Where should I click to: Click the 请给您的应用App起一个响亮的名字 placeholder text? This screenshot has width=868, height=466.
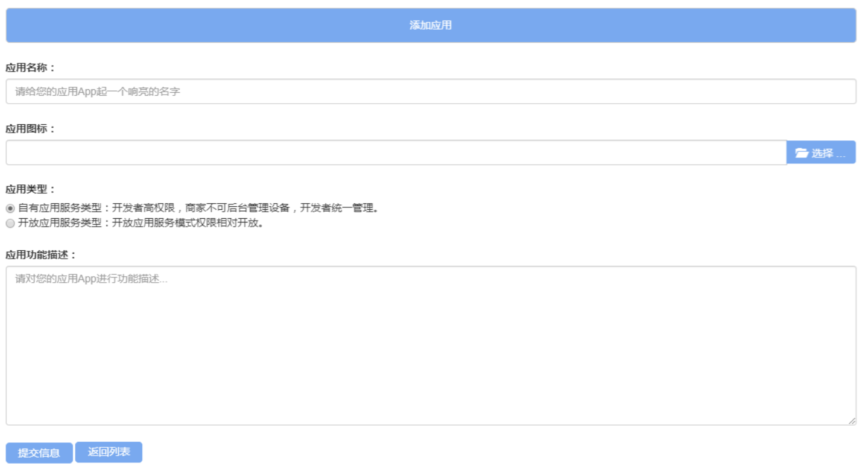click(98, 92)
